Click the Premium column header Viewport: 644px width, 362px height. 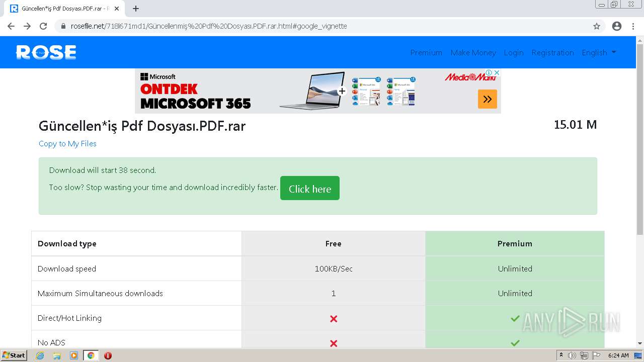(515, 244)
